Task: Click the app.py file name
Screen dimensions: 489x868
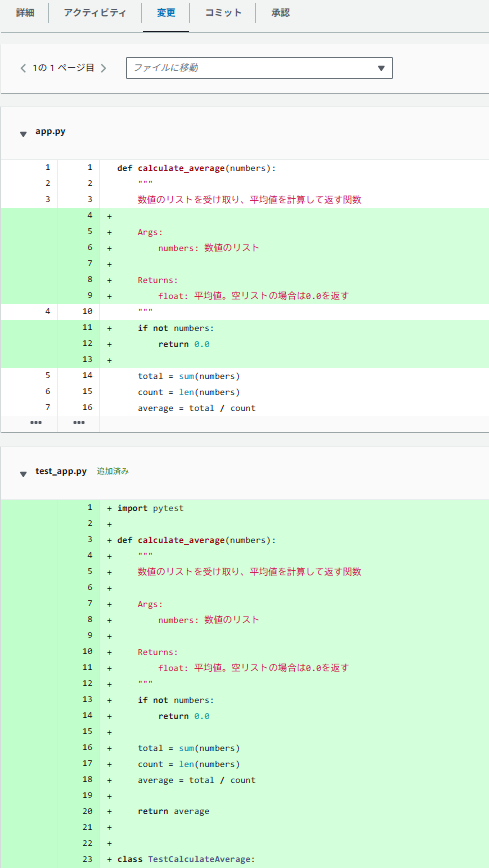Action: [50, 132]
